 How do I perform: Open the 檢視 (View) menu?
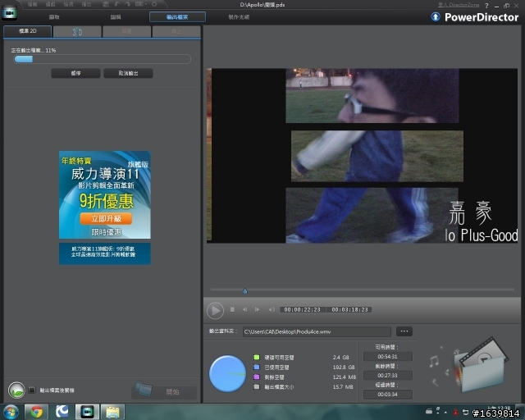(68, 4)
